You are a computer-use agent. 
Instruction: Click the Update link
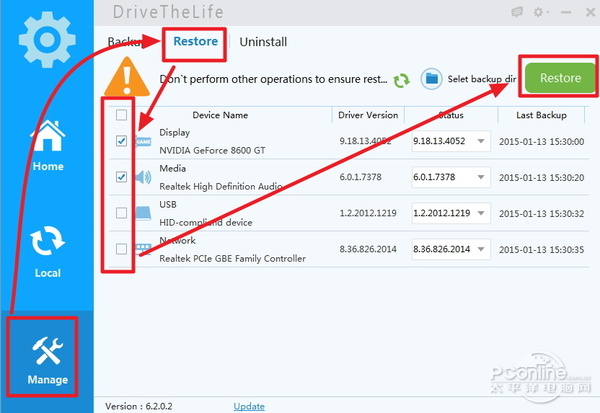click(x=249, y=406)
